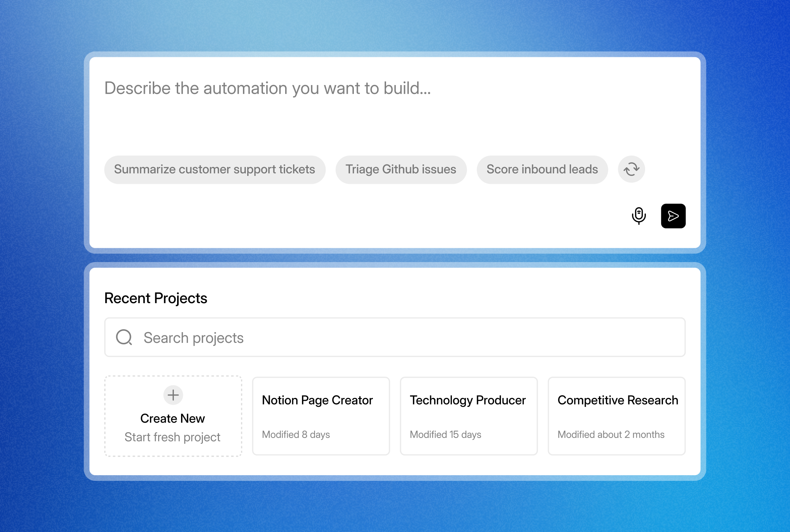Select 'Summarize customer support tickets' suggestion
The image size is (790, 532).
[215, 169]
